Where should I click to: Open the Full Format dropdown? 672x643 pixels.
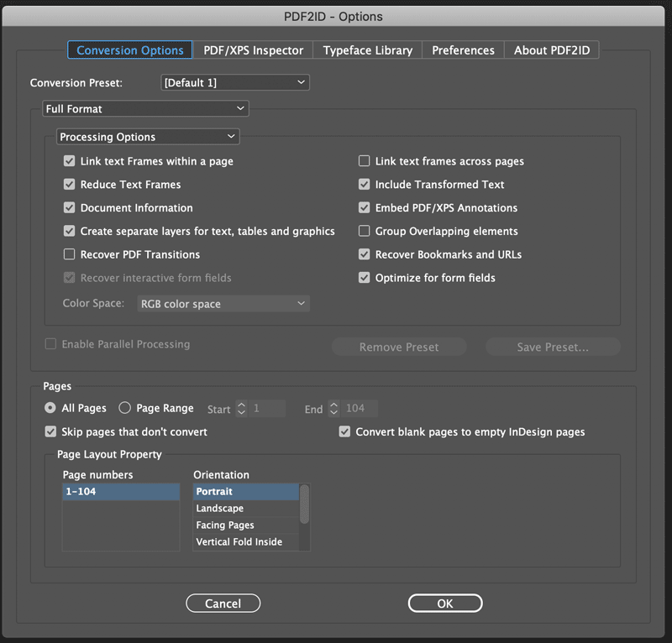(145, 109)
